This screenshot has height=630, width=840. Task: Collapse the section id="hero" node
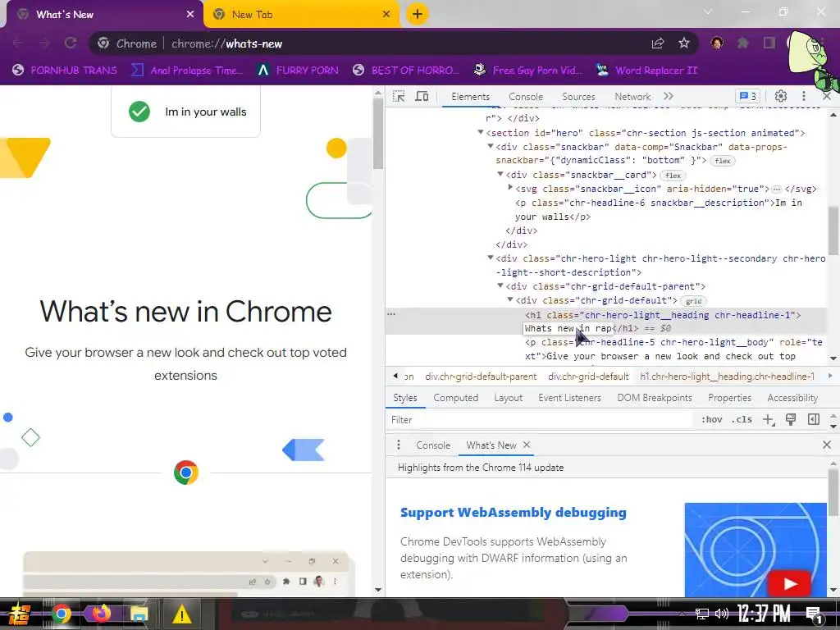click(x=481, y=132)
